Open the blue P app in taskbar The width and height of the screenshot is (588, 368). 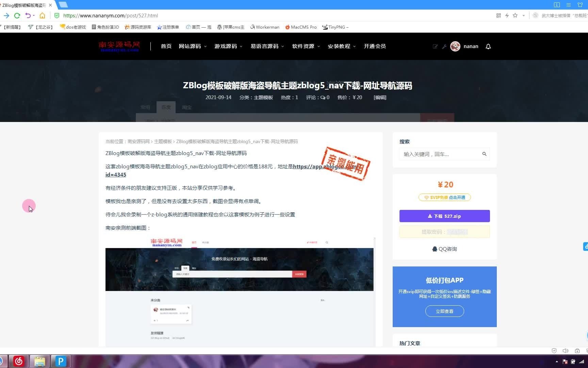point(61,361)
